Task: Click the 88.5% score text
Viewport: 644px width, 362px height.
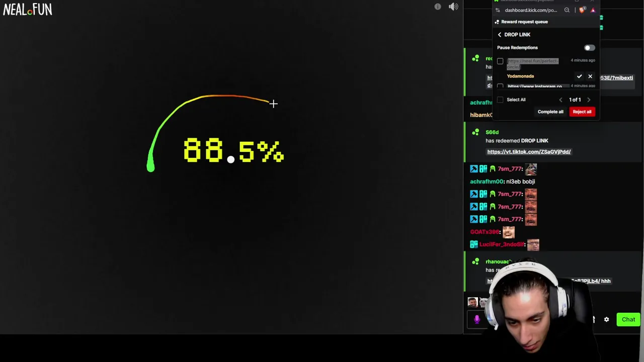Action: (x=233, y=151)
